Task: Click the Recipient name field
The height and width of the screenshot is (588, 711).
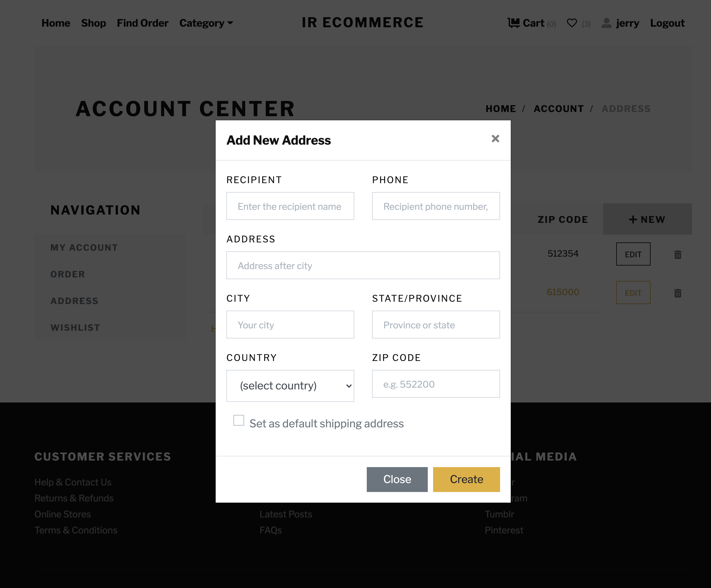Action: click(290, 206)
